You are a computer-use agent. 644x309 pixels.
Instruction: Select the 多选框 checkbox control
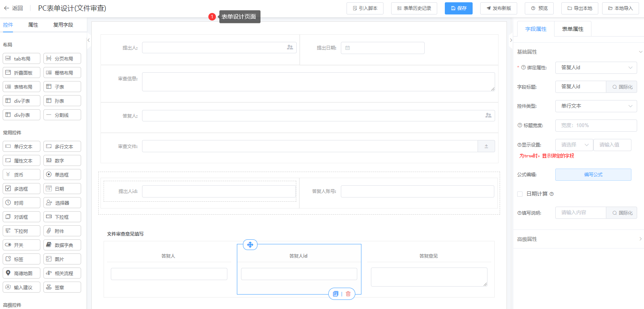coord(21,189)
